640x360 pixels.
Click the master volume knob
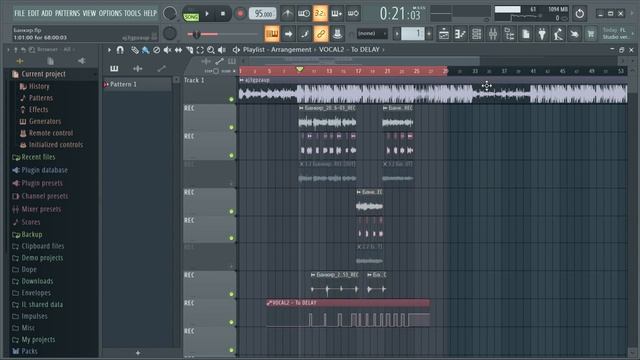pyautogui.click(x=169, y=13)
